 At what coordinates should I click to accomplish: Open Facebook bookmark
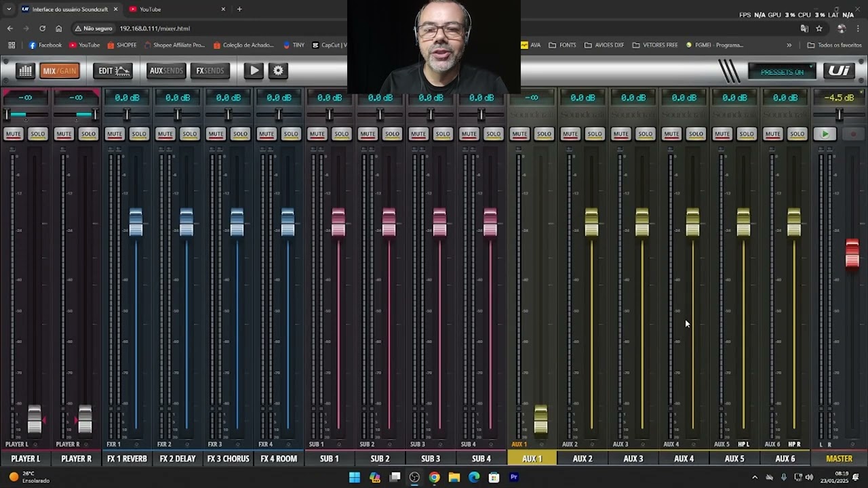tap(45, 45)
